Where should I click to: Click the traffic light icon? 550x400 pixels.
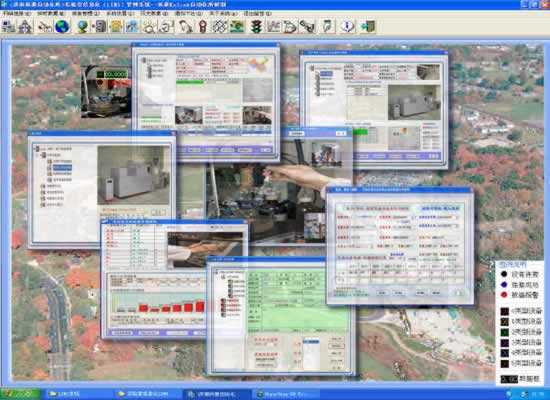[256, 26]
